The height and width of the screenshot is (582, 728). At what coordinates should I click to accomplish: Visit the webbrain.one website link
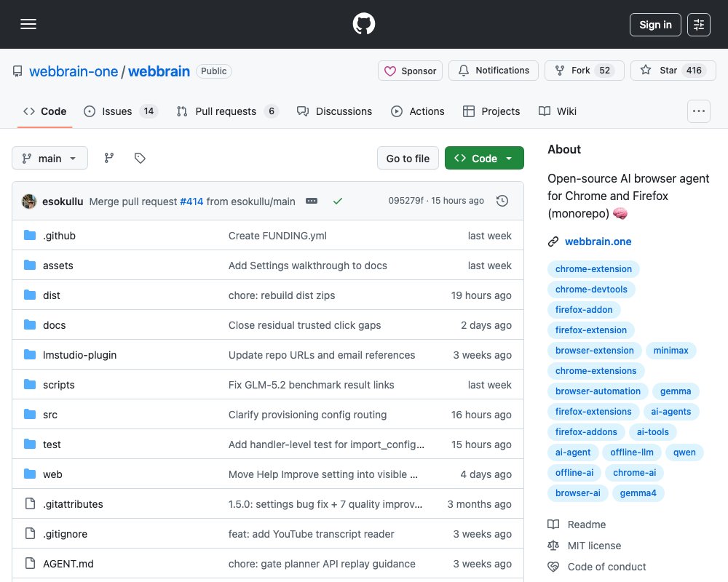point(598,242)
